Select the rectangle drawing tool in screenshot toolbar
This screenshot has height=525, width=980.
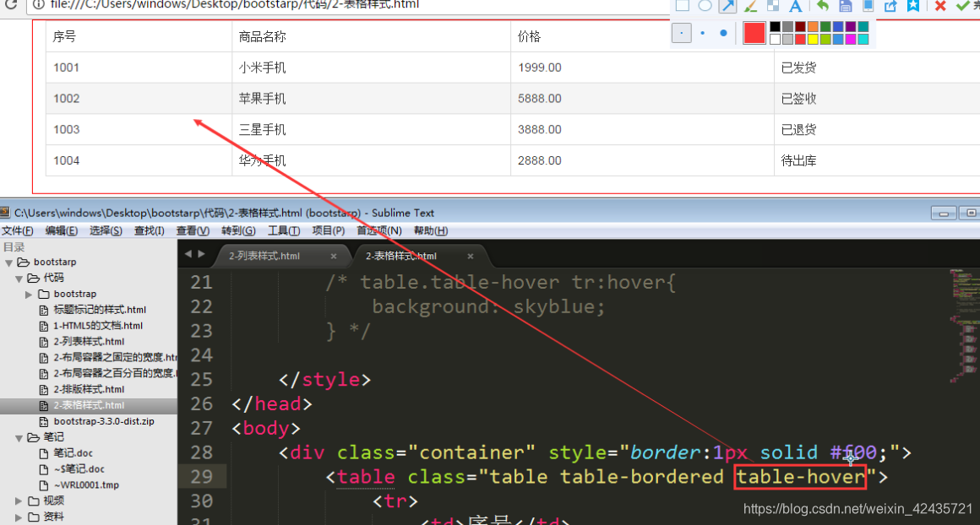683,6
